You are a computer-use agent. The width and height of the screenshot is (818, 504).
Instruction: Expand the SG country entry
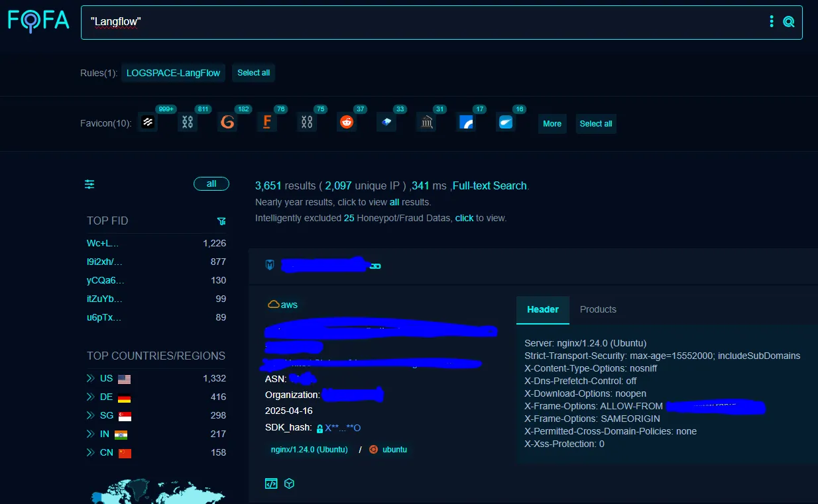pos(89,415)
